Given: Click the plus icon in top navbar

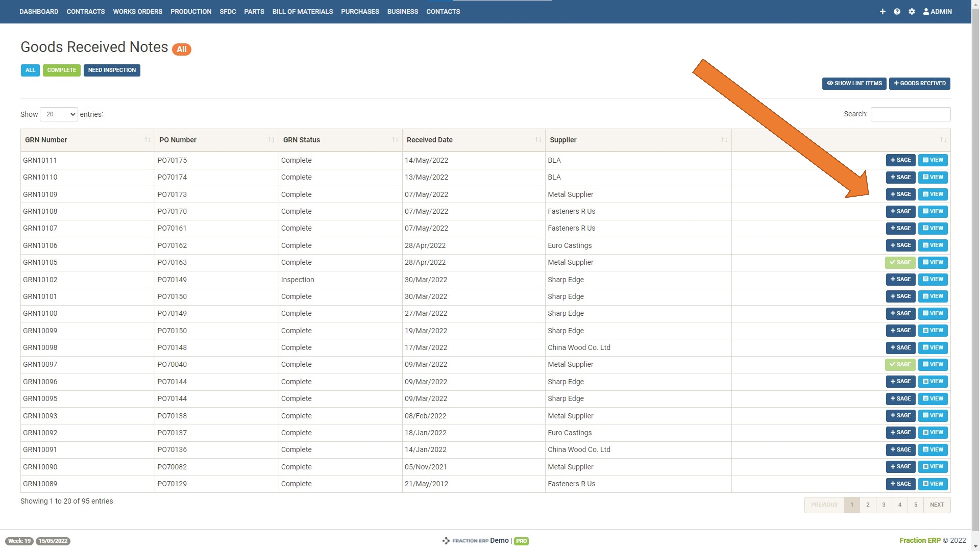Looking at the screenshot, I should pos(882,11).
